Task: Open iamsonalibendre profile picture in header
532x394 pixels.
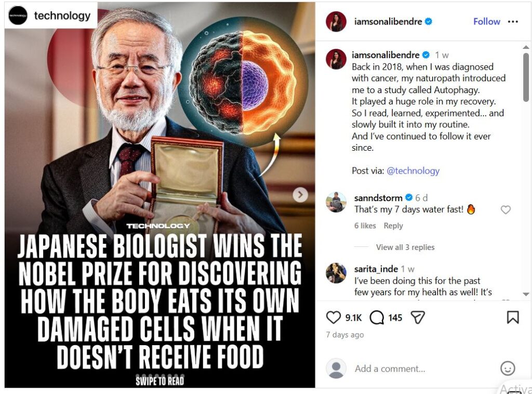Action: (336, 21)
